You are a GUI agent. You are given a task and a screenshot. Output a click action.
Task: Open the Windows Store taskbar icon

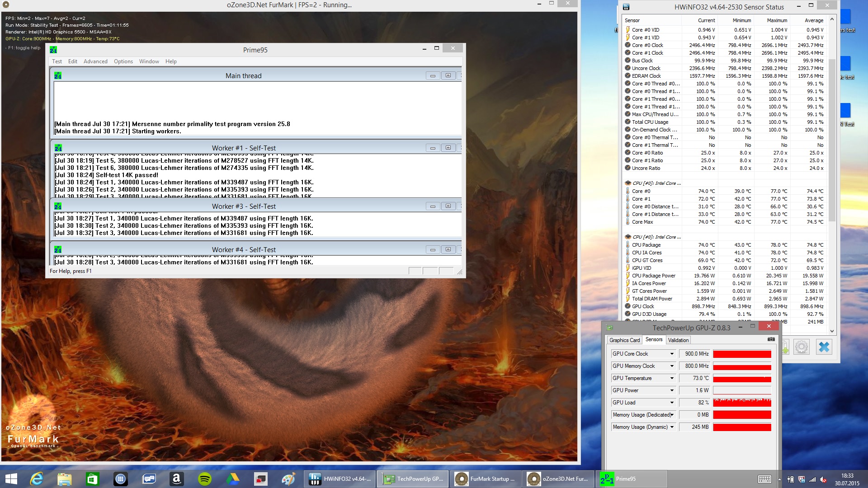point(92,479)
